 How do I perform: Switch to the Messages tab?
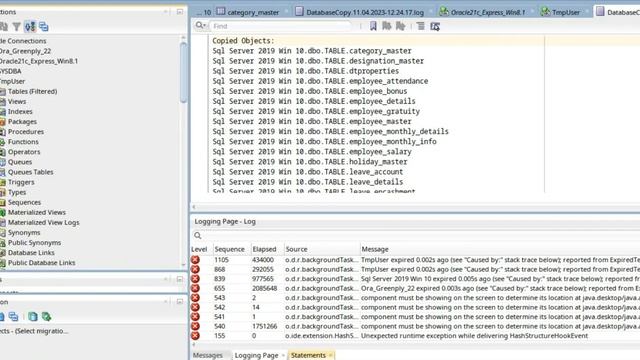click(x=208, y=356)
